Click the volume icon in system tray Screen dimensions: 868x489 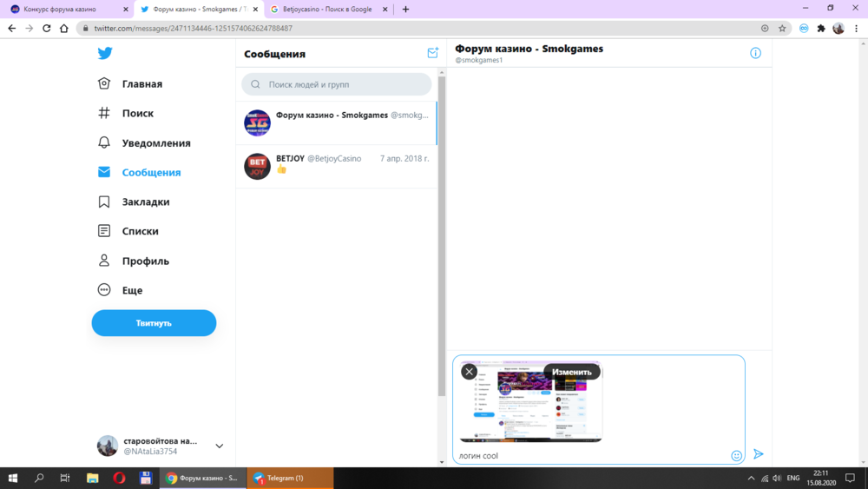coord(777,478)
